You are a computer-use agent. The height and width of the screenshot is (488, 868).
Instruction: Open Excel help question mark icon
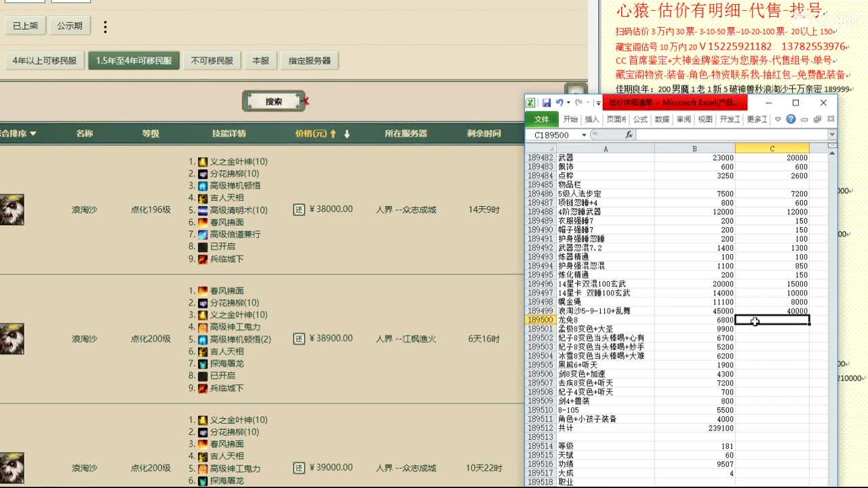click(x=791, y=119)
